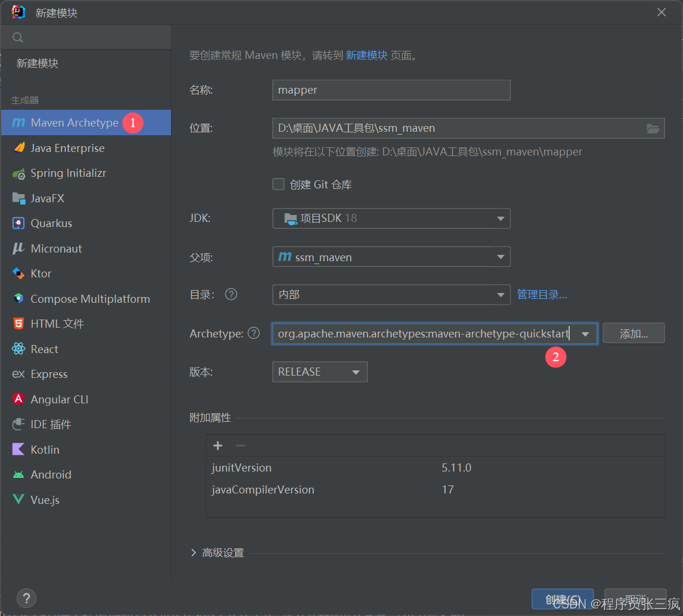683x616 pixels.
Task: Click the Angular CLI icon
Action: point(18,399)
